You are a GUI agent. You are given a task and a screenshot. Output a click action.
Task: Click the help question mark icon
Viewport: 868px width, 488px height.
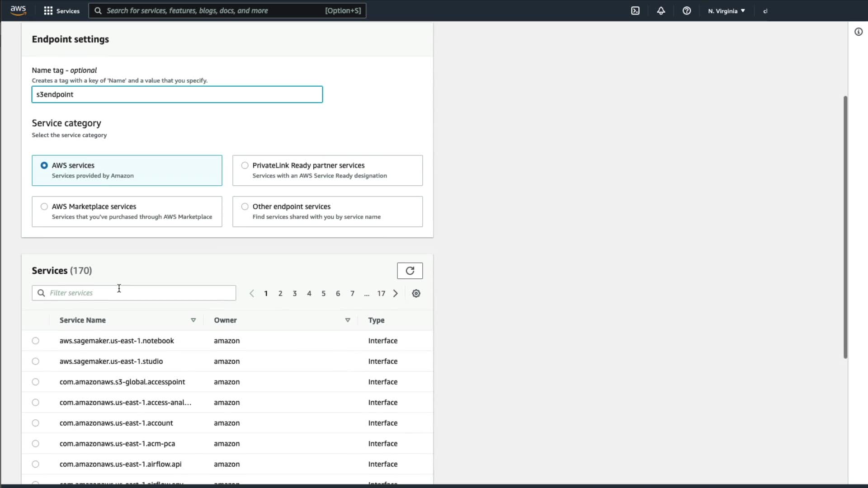686,11
